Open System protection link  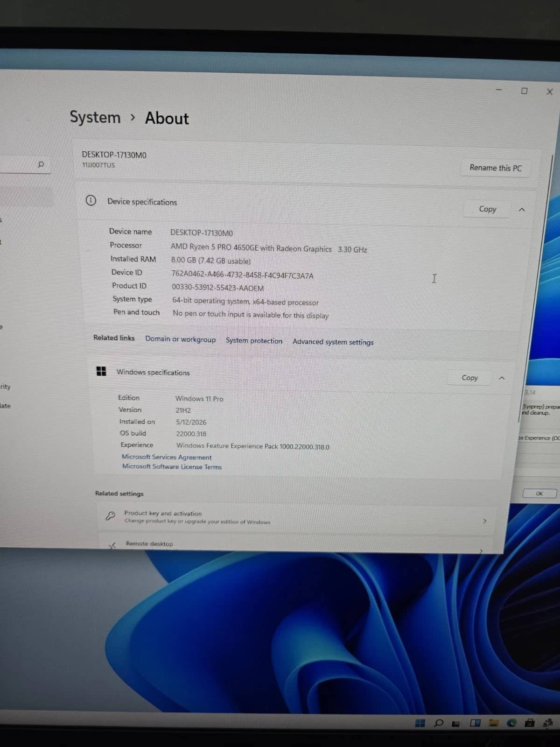254,340
